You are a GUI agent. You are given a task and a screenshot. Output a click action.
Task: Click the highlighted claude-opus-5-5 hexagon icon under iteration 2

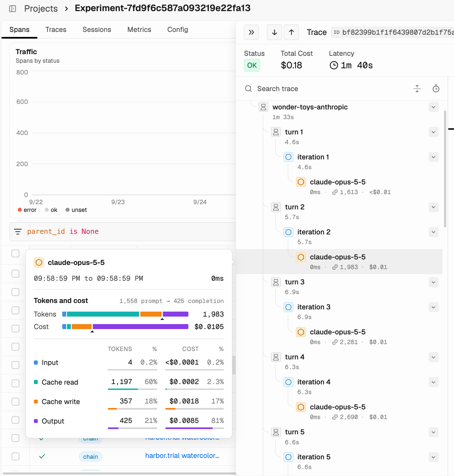coord(301,257)
